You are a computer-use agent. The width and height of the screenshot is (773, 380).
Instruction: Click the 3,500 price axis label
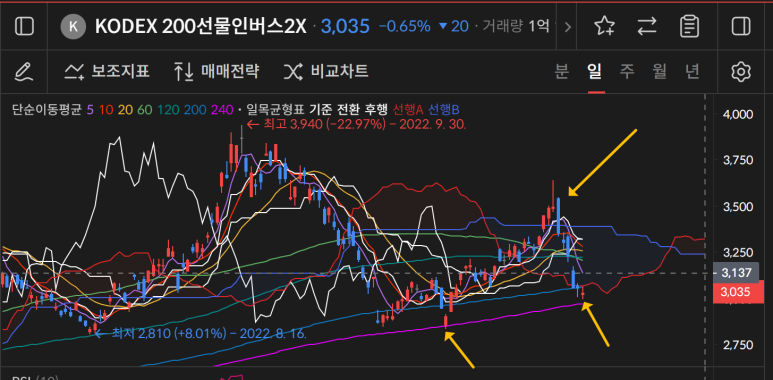click(737, 207)
